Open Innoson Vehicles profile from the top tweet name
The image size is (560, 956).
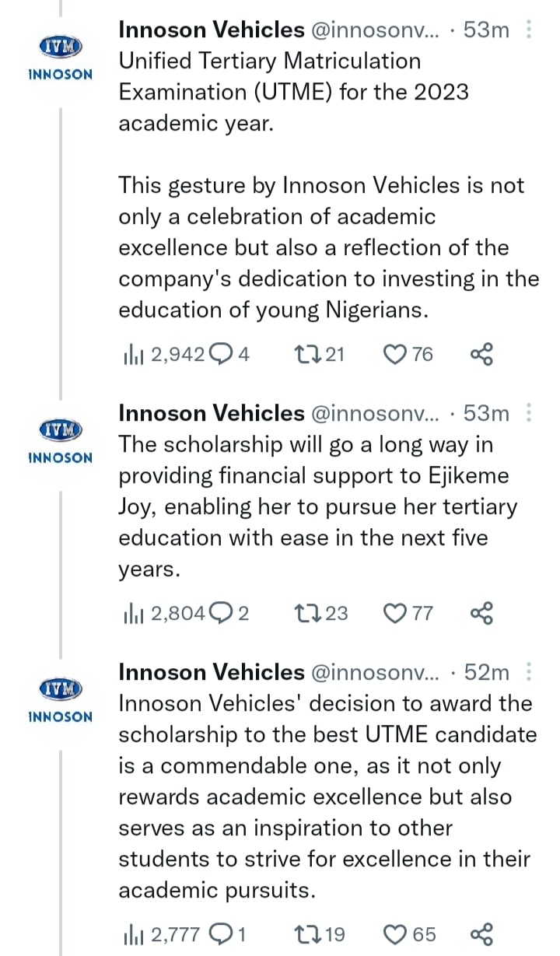211,30
